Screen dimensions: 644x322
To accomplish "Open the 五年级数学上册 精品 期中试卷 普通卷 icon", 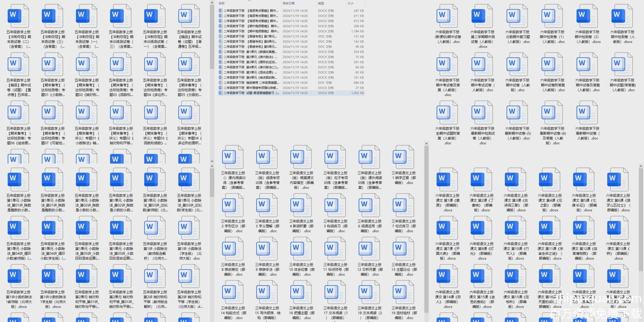I will [x=189, y=16].
